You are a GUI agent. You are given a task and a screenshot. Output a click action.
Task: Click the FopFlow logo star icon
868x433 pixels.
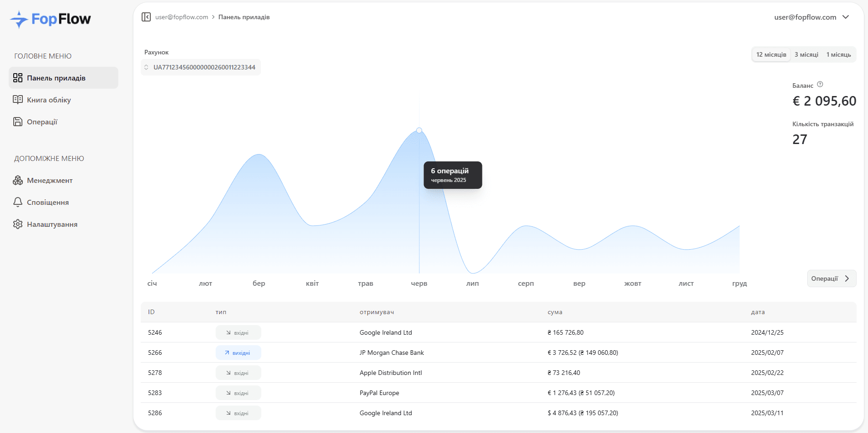pyautogui.click(x=19, y=19)
